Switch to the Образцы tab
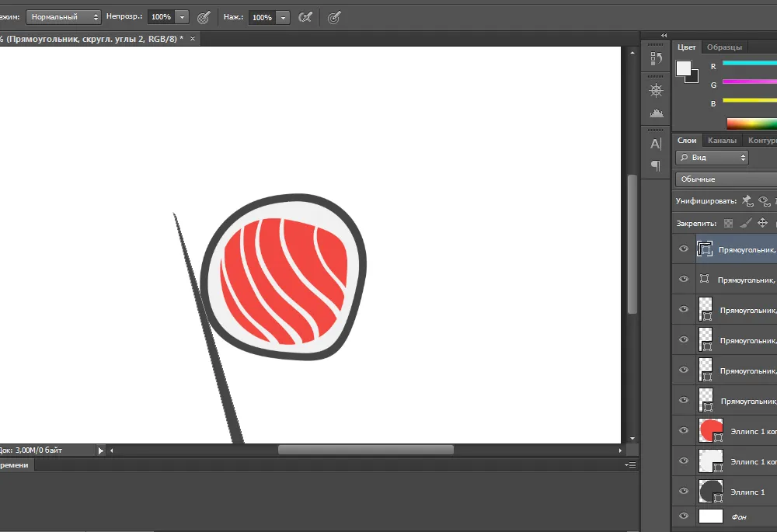 [x=724, y=47]
